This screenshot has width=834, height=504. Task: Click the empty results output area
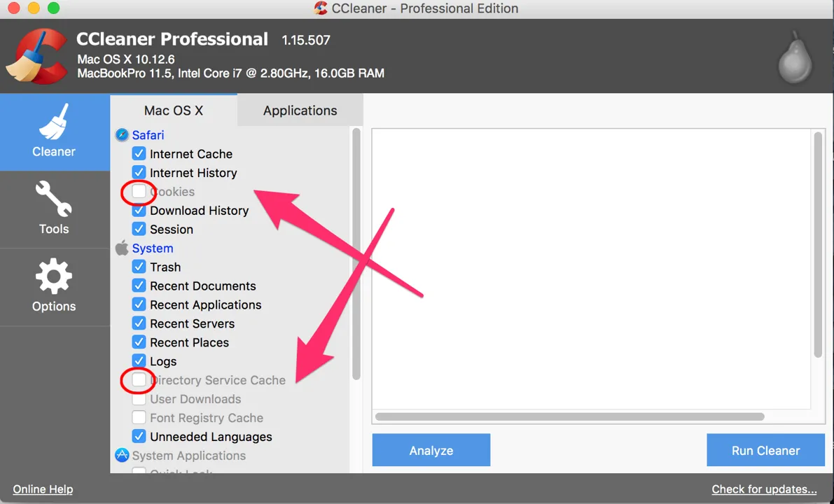click(x=592, y=269)
